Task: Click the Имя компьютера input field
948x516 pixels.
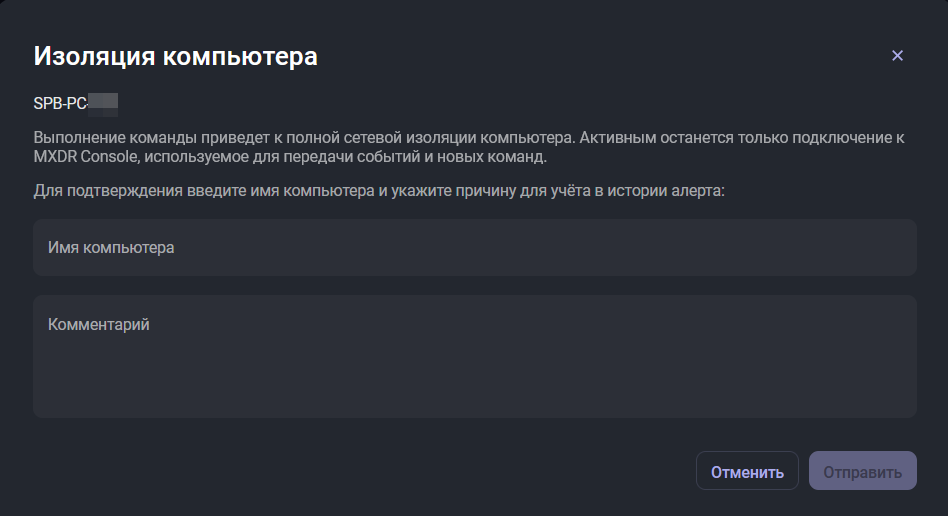Action: (x=474, y=248)
